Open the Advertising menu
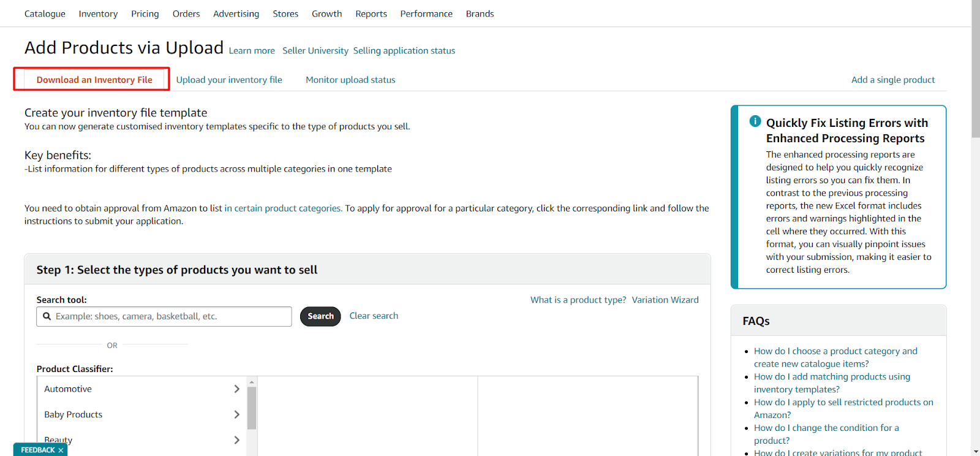 coord(236,13)
